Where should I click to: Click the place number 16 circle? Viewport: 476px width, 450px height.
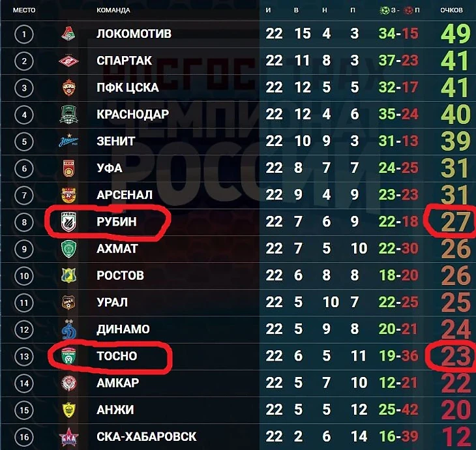point(24,437)
